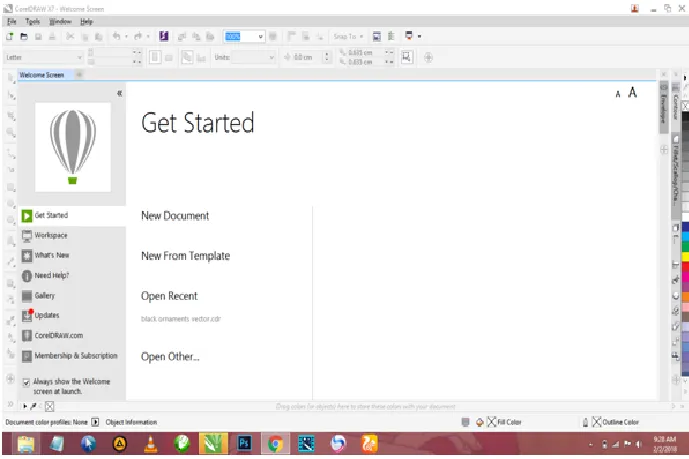689x459 pixels.
Task: Click the New Document link
Action: click(175, 216)
